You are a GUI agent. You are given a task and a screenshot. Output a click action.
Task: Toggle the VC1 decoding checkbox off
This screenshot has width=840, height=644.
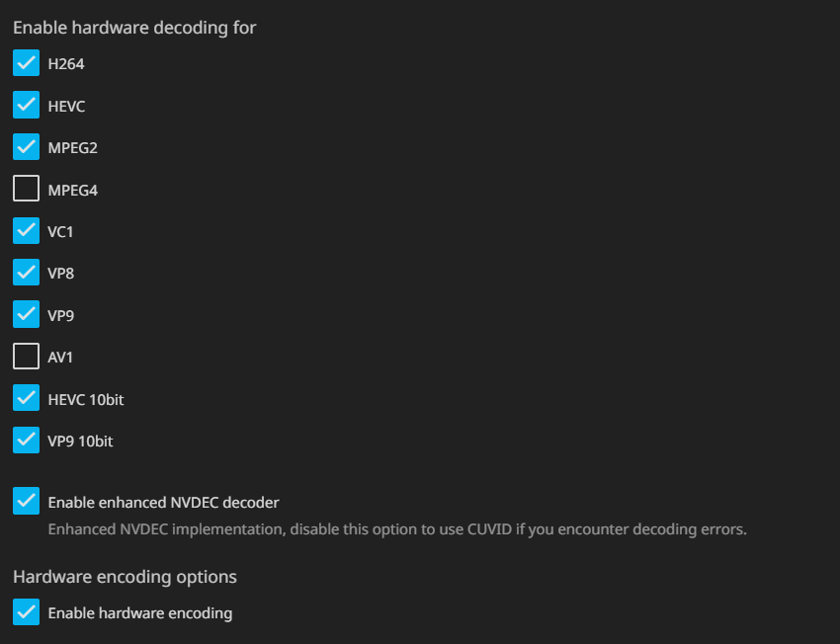[26, 231]
